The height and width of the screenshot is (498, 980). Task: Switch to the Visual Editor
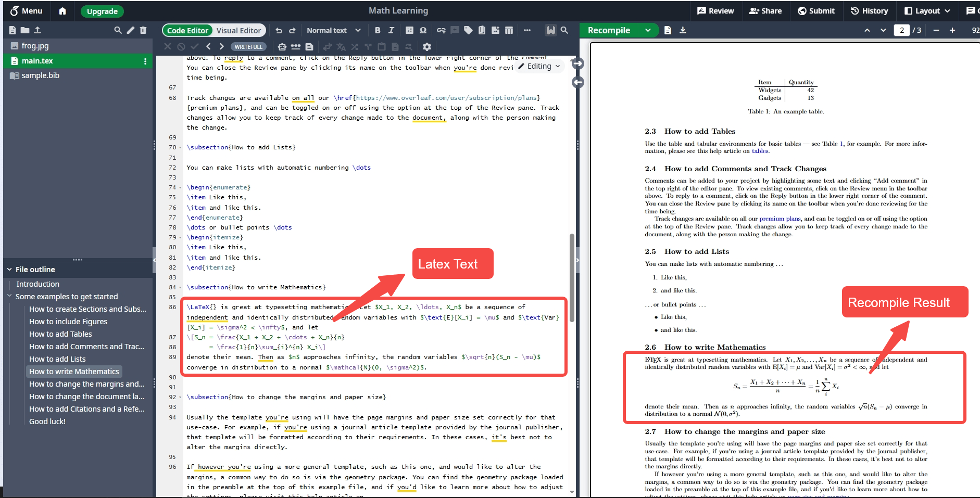(x=238, y=30)
